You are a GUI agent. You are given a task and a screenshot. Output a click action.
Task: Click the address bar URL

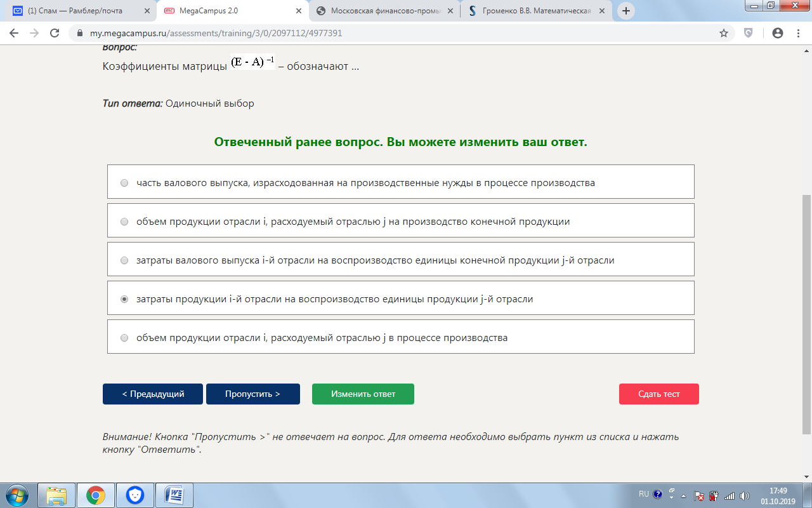(216, 33)
